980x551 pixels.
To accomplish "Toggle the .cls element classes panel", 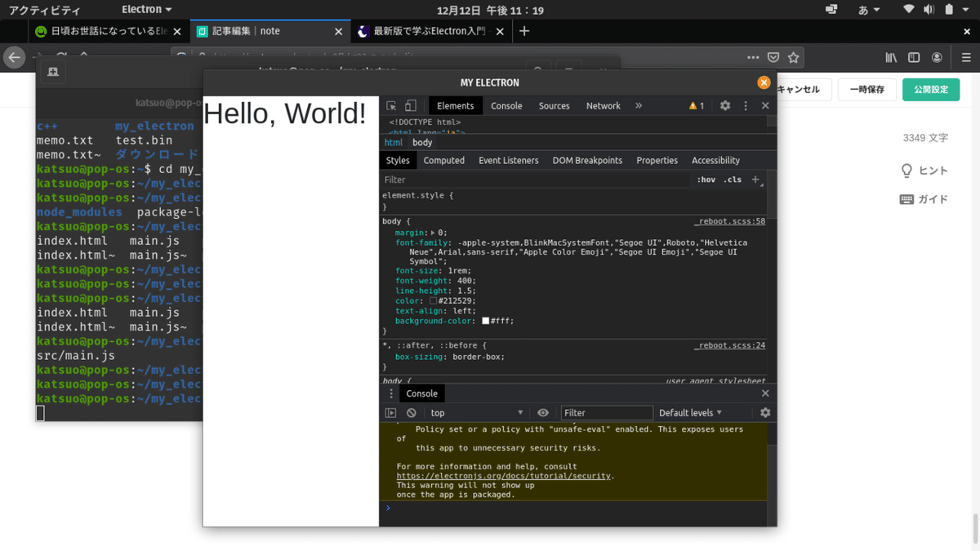I will 733,180.
